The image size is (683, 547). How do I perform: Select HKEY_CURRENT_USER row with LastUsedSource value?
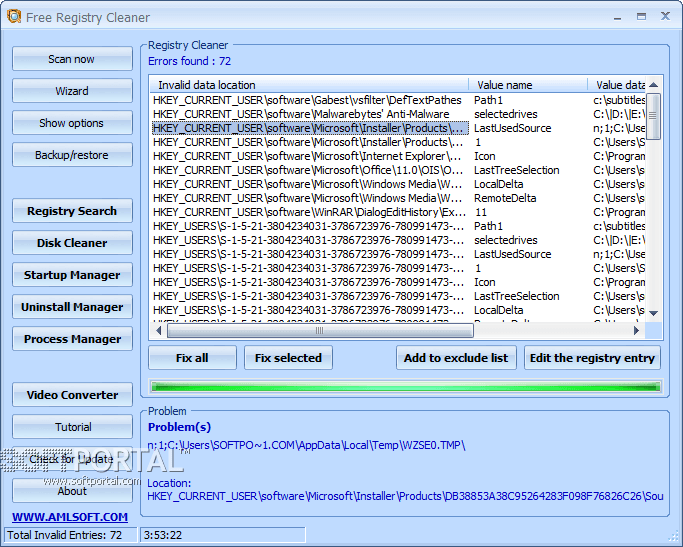click(x=398, y=128)
